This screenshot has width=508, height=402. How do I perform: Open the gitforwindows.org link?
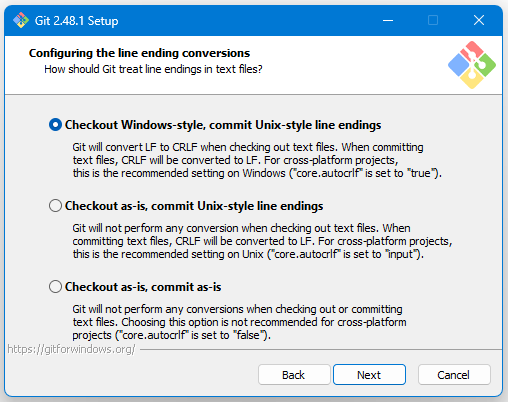(x=71, y=349)
